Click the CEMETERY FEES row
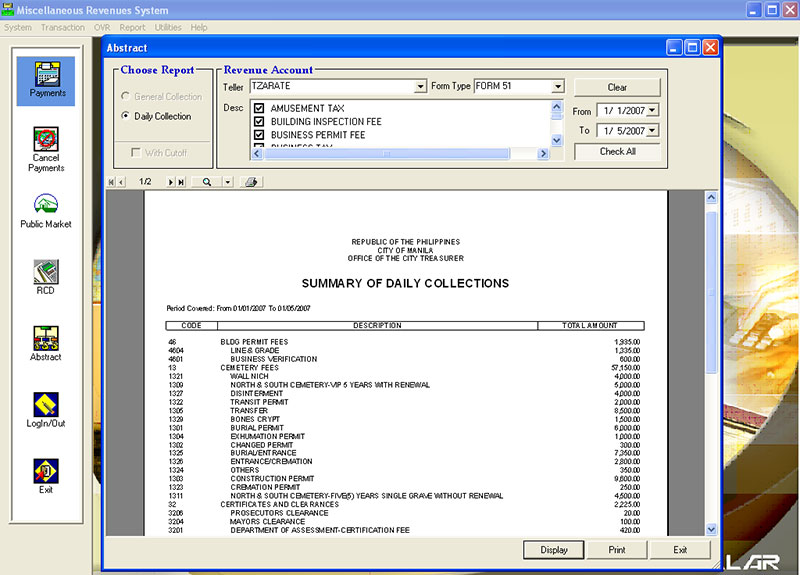Screen dimensions: 800x575 (x=404, y=367)
